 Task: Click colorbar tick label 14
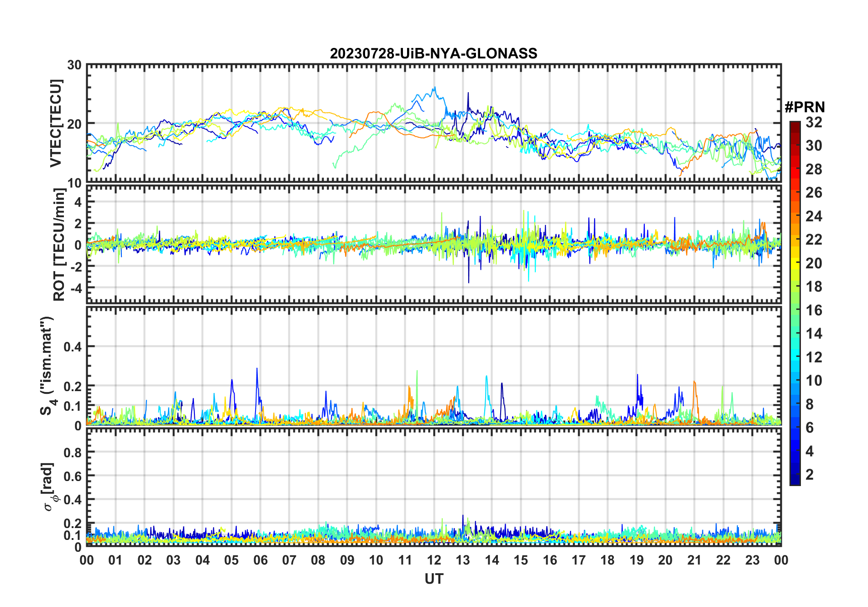[x=814, y=334]
